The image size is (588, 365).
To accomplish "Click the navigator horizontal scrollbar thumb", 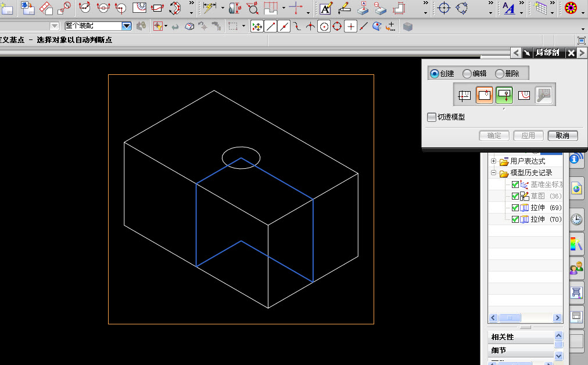I will [509, 318].
